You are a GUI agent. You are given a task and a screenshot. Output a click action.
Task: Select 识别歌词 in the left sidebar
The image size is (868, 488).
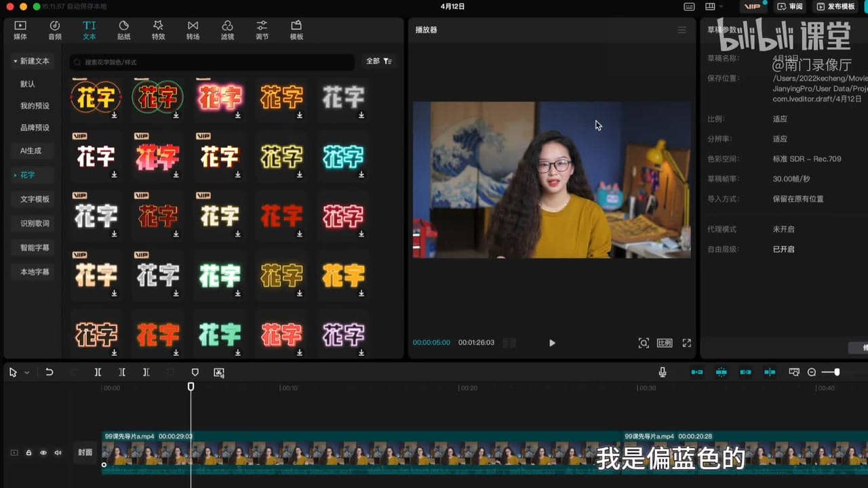(32, 222)
